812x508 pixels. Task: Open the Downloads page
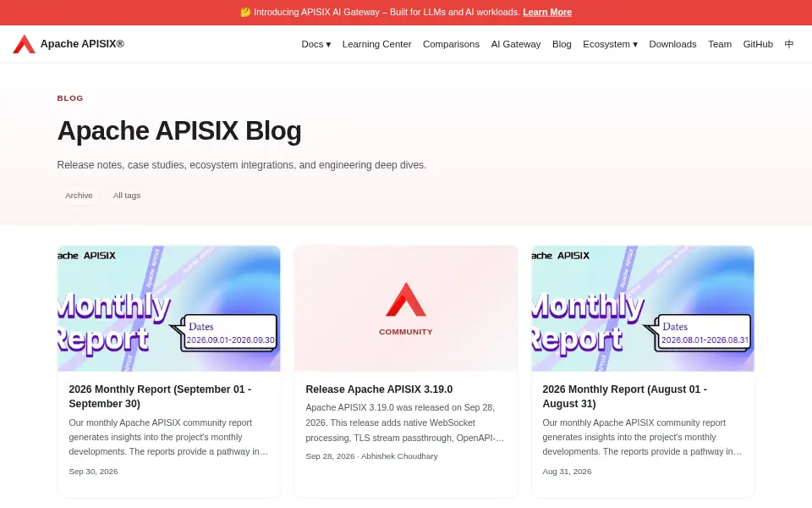tap(672, 44)
